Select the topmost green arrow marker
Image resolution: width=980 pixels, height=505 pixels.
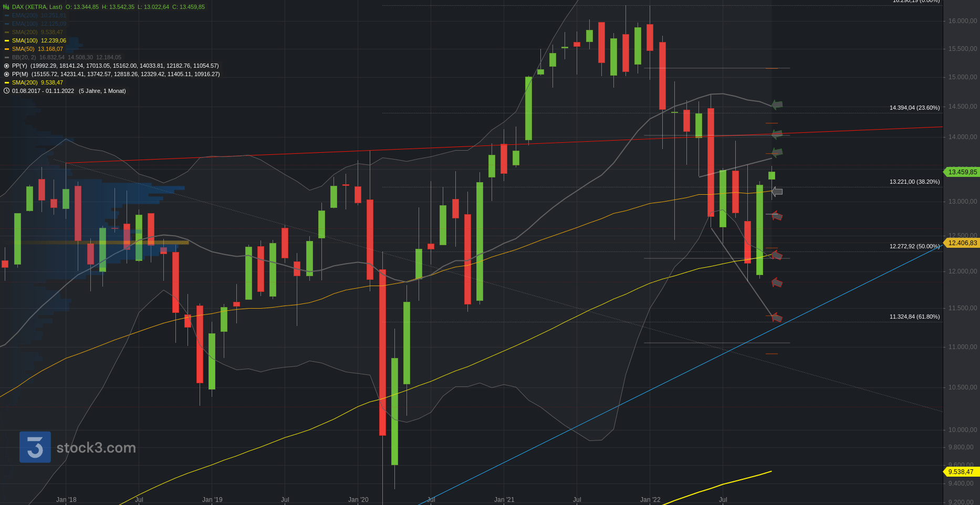[x=777, y=105]
